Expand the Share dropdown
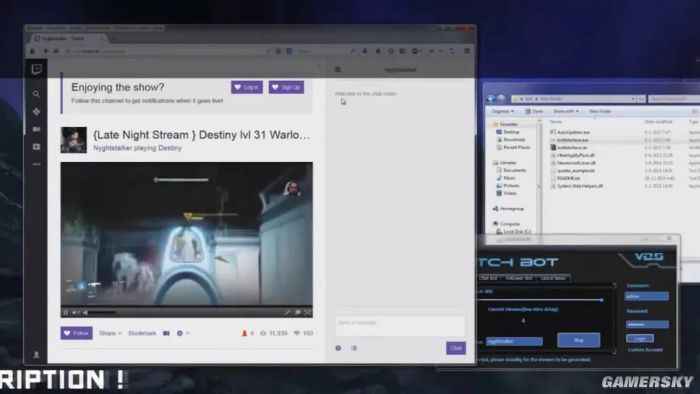Image resolution: width=700 pixels, height=394 pixels. (110, 333)
